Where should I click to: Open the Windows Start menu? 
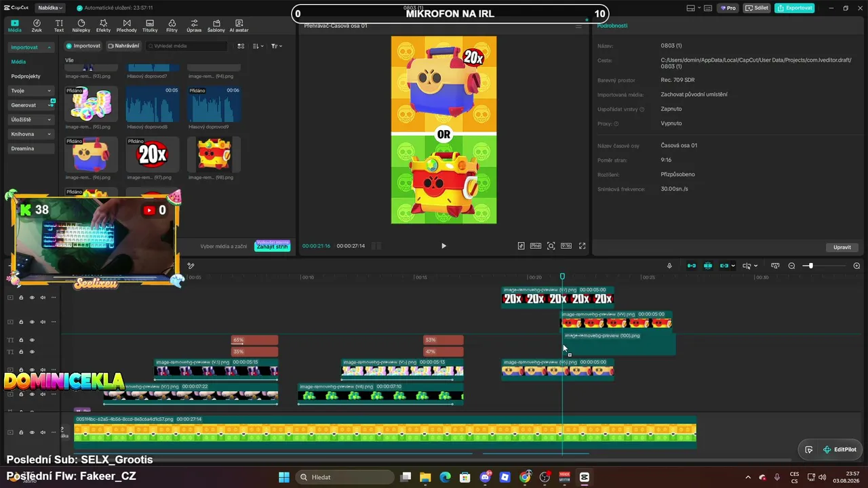tap(284, 477)
